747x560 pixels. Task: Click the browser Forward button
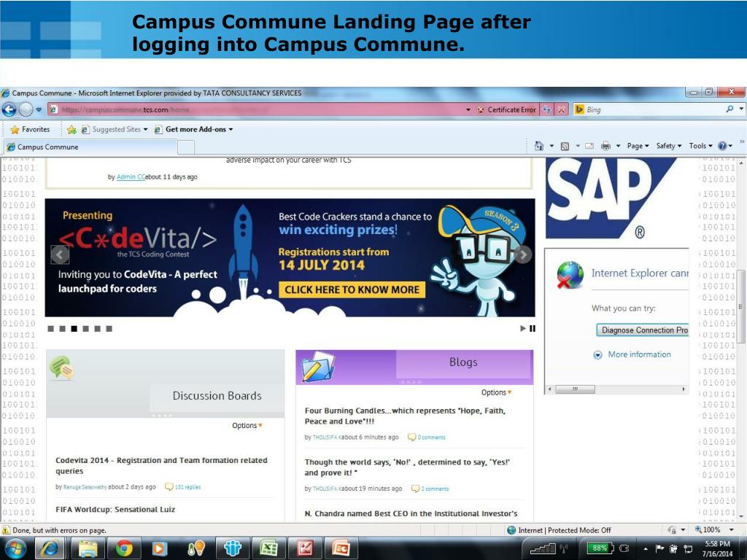pyautogui.click(x=26, y=109)
